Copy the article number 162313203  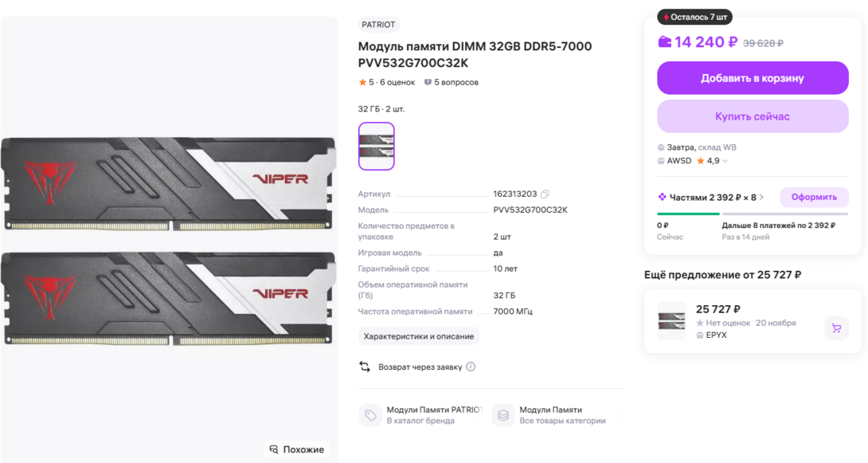[x=545, y=194]
